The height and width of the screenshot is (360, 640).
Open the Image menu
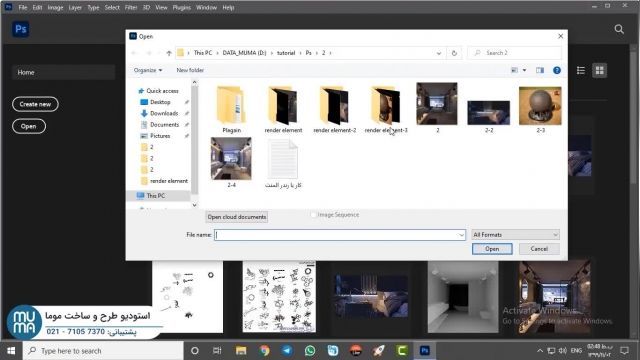point(55,7)
